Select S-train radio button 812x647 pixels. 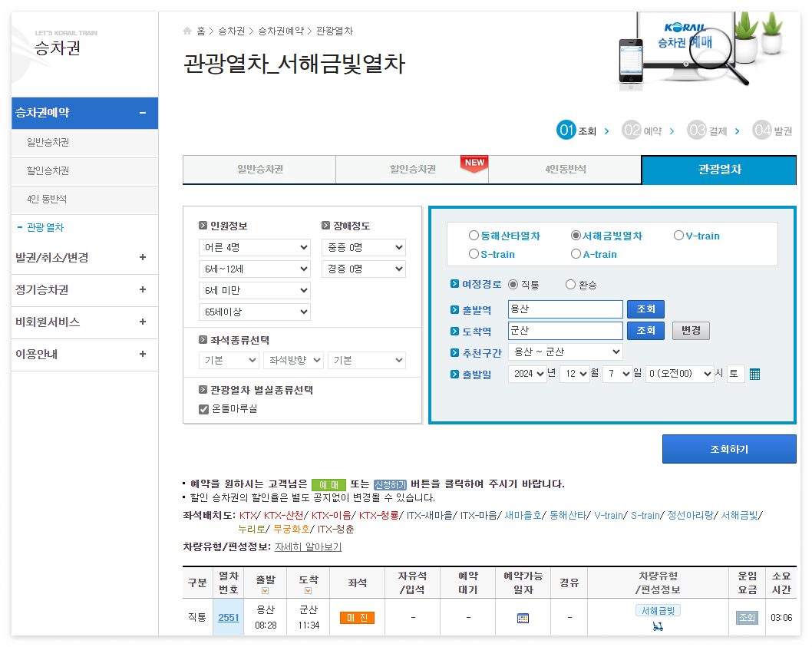click(x=474, y=254)
